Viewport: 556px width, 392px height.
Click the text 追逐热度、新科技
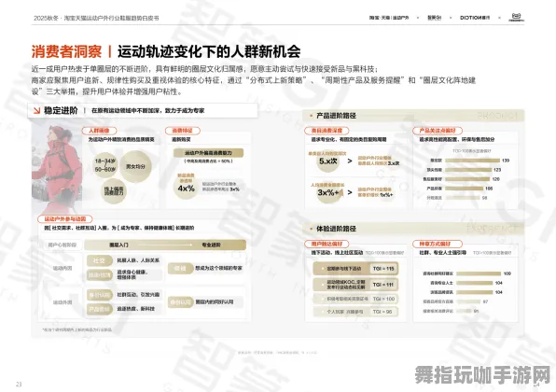click(136, 309)
